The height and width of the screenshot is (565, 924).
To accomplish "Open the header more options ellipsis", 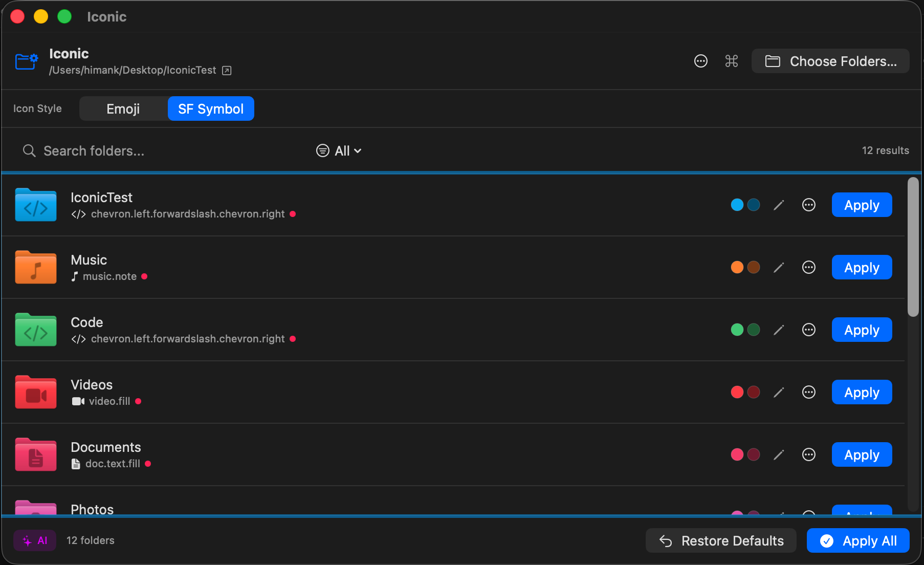I will click(x=701, y=61).
